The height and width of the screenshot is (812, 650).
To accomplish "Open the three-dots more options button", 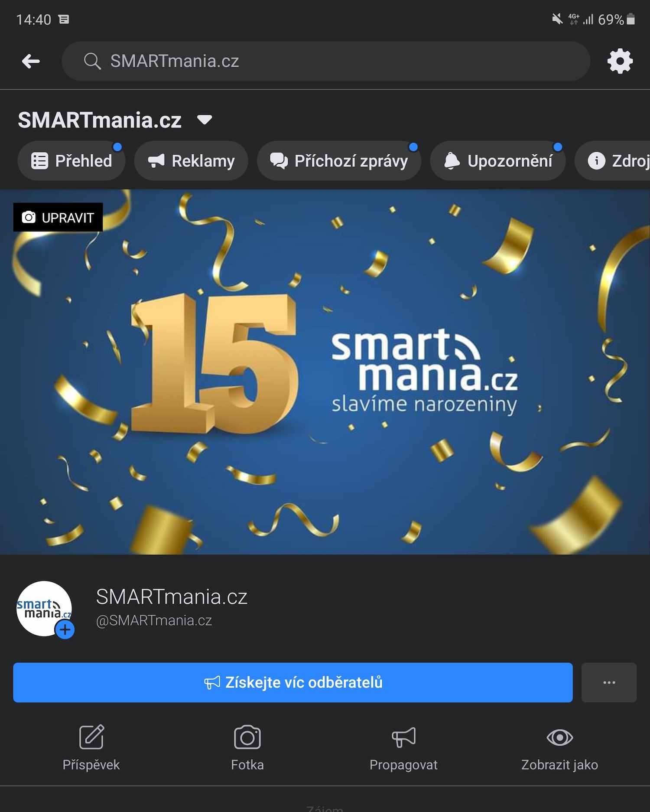I will [x=609, y=682].
